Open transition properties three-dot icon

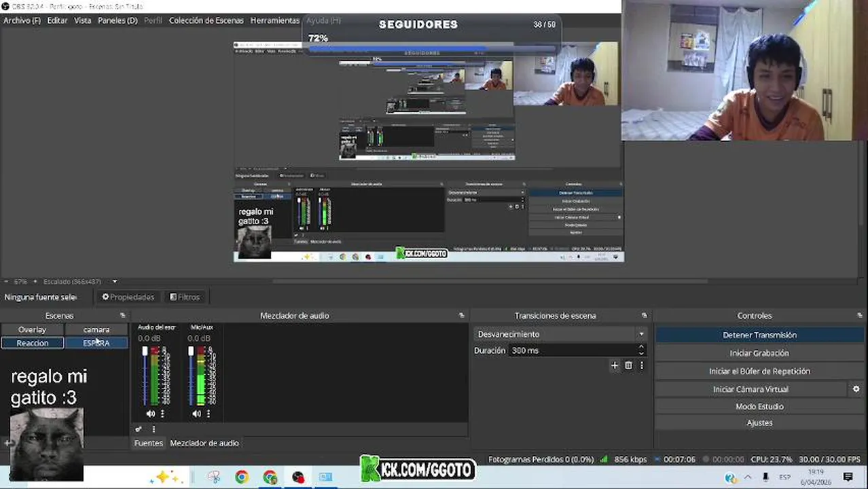641,365
